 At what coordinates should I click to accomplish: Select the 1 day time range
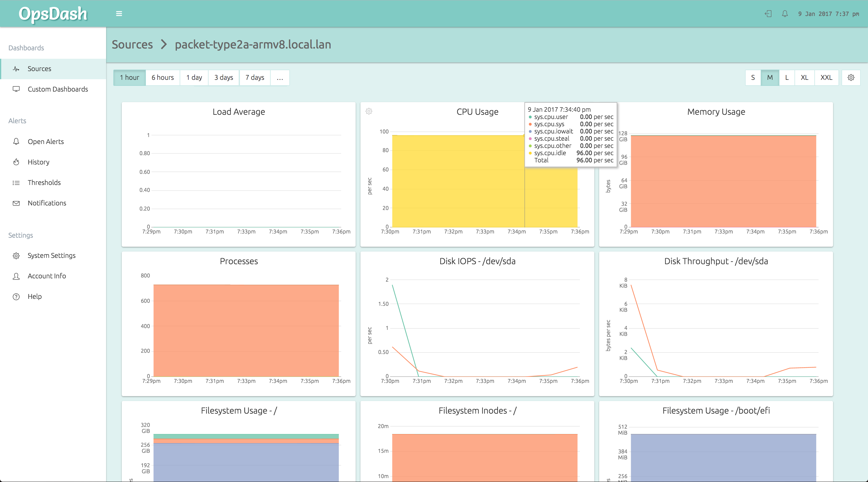pyautogui.click(x=194, y=77)
